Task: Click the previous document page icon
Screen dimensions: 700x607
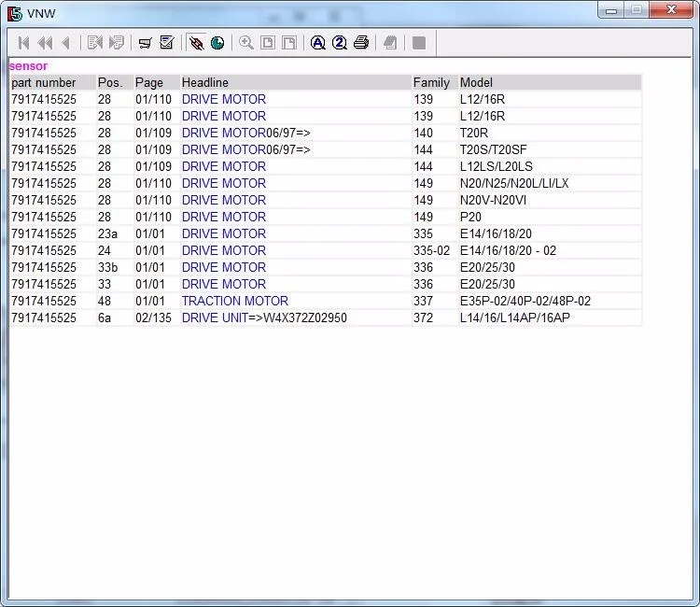Action: [95, 43]
